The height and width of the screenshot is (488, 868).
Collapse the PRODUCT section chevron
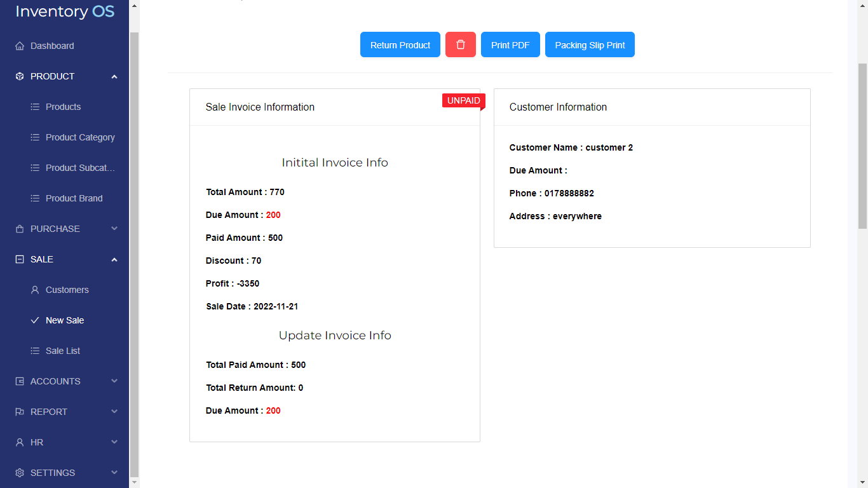[114, 76]
